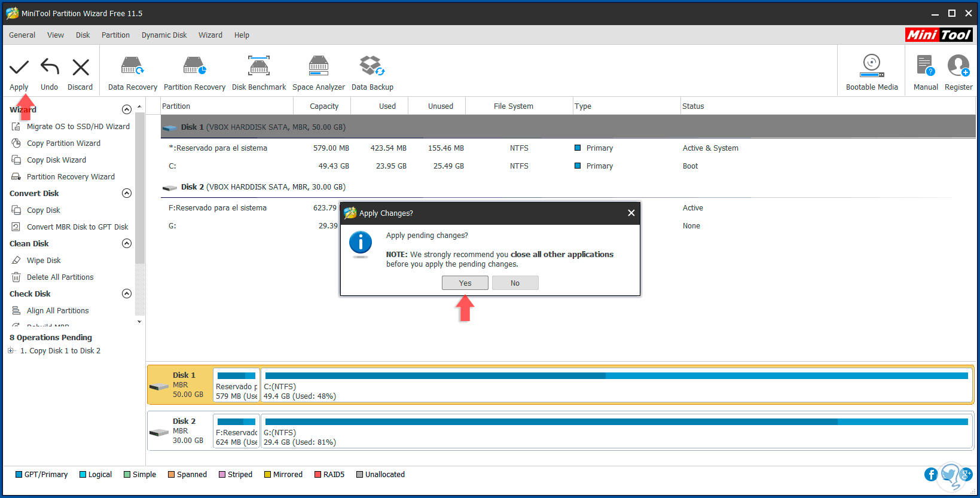Select the Disk 1 header row in list

coord(568,127)
